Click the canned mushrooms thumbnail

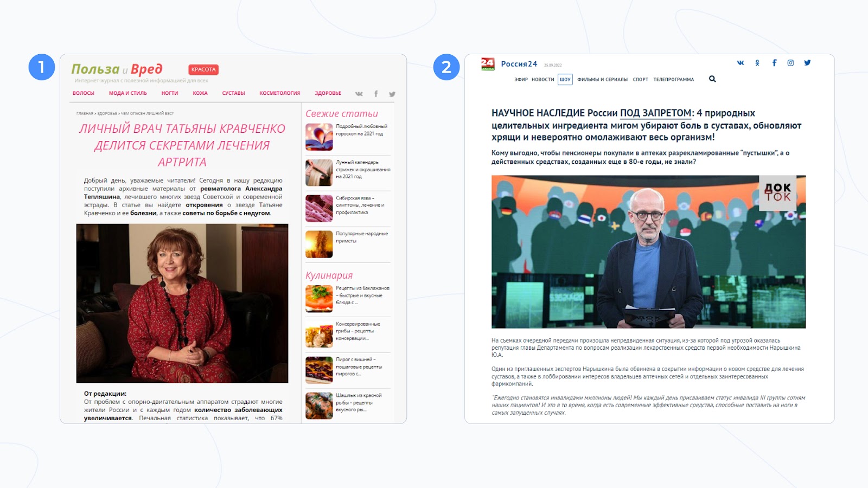[x=319, y=334]
